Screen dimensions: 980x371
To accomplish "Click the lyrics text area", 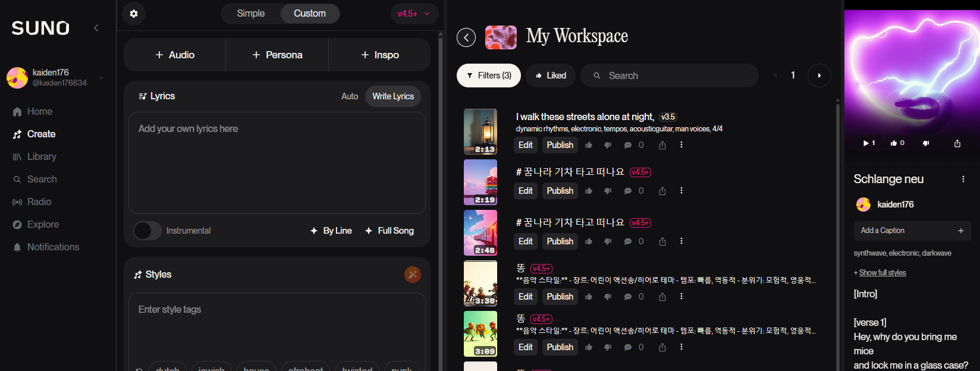I will (277, 163).
